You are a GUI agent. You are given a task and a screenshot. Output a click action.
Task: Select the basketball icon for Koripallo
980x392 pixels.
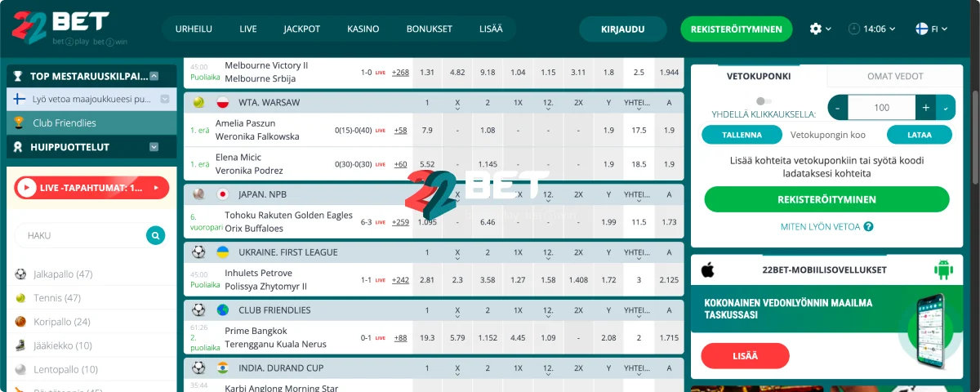(x=20, y=322)
